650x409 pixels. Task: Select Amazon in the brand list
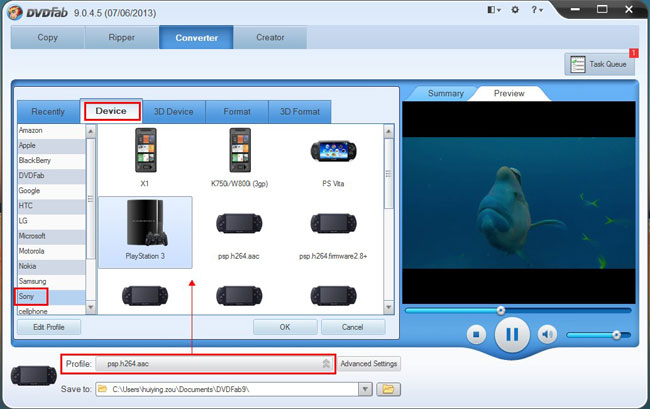pos(51,131)
